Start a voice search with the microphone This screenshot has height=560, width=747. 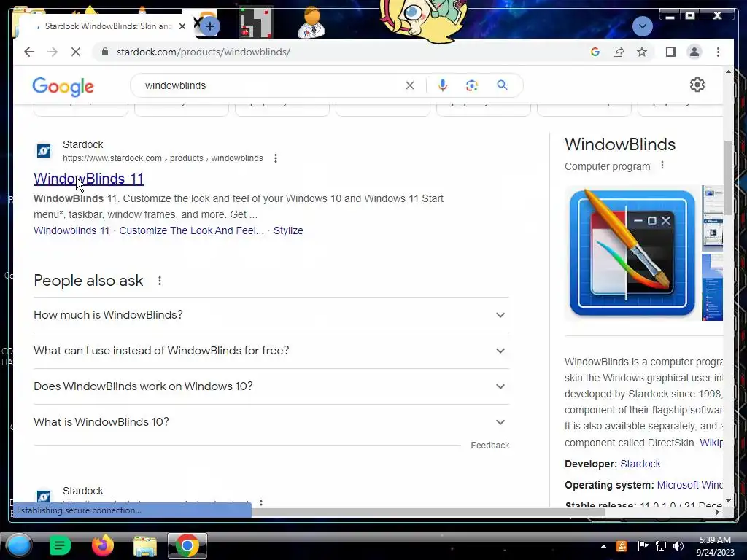point(443,85)
